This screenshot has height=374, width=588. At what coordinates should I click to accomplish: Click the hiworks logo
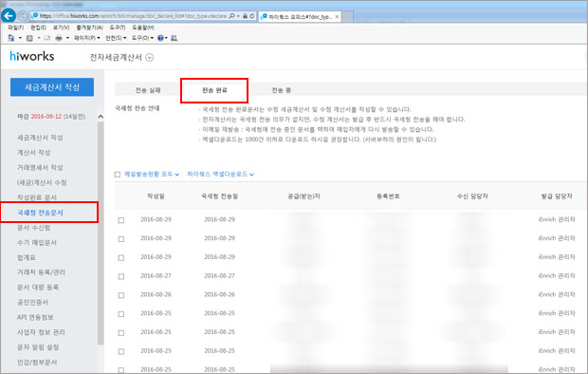click(32, 56)
